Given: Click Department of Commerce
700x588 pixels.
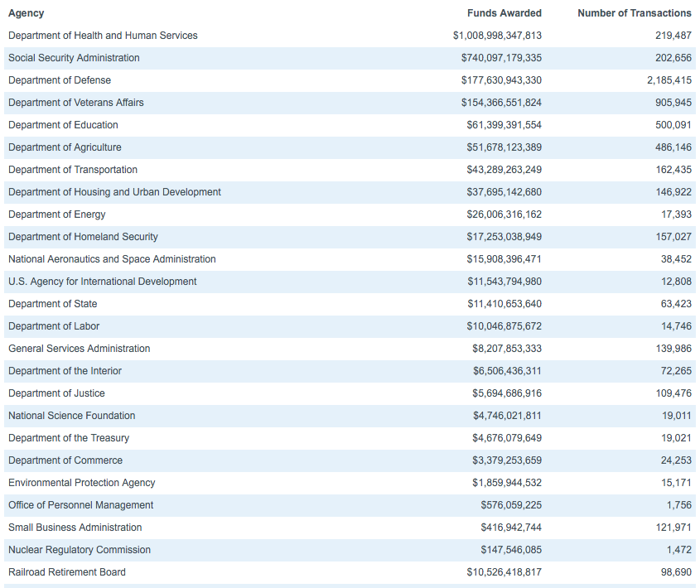Looking at the screenshot, I should 65,460.
